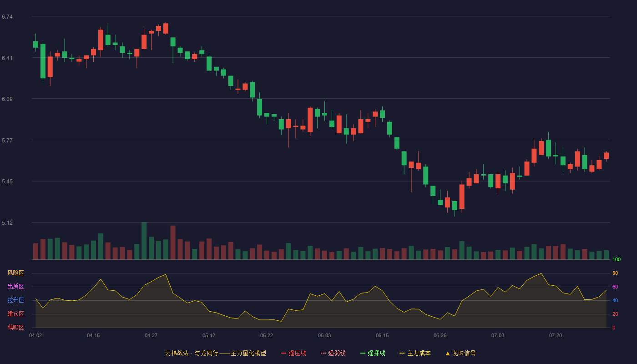This screenshot has width=637, height=364.
Task: Pick the 07-08 date axis label
Action: click(498, 335)
